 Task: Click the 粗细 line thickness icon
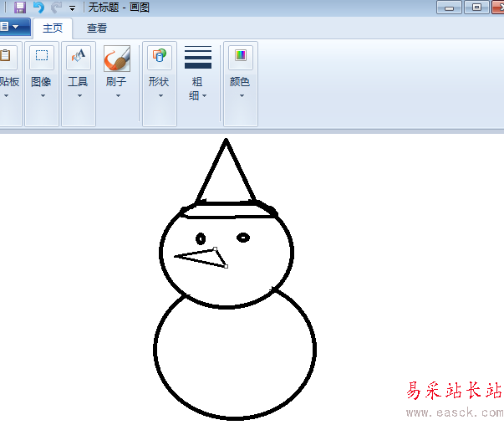pos(198,57)
